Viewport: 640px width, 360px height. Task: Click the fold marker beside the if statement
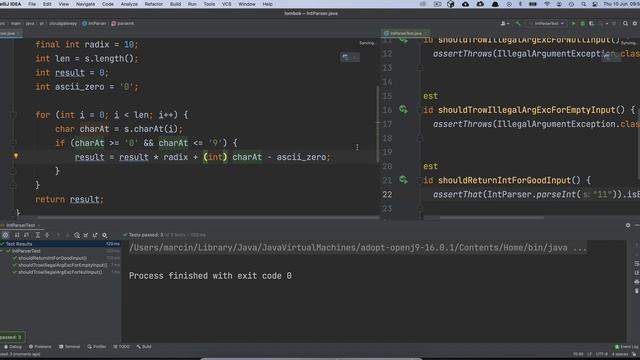click(x=13, y=143)
